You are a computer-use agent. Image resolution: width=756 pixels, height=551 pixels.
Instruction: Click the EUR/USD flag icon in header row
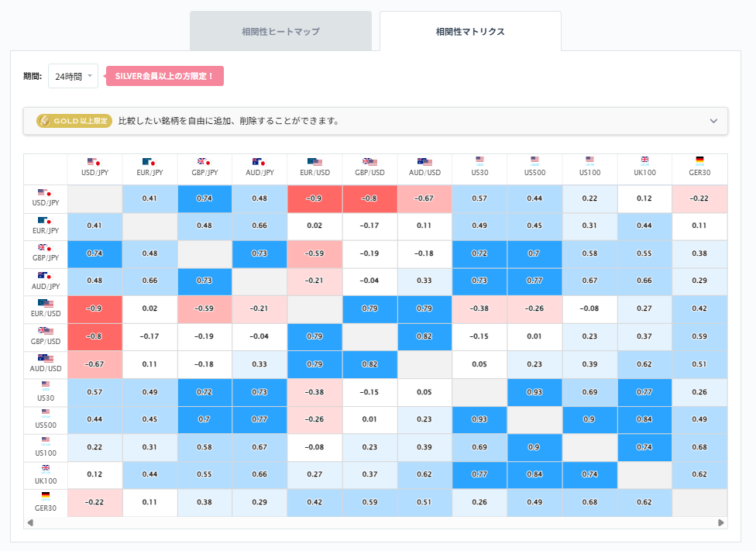tap(314, 162)
